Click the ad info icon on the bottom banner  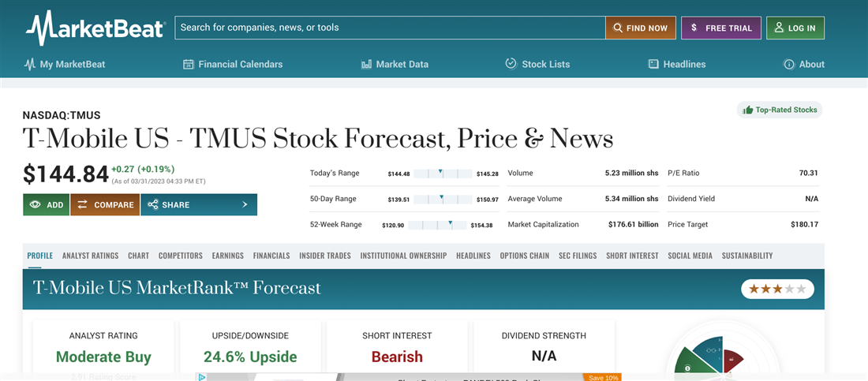(x=201, y=377)
